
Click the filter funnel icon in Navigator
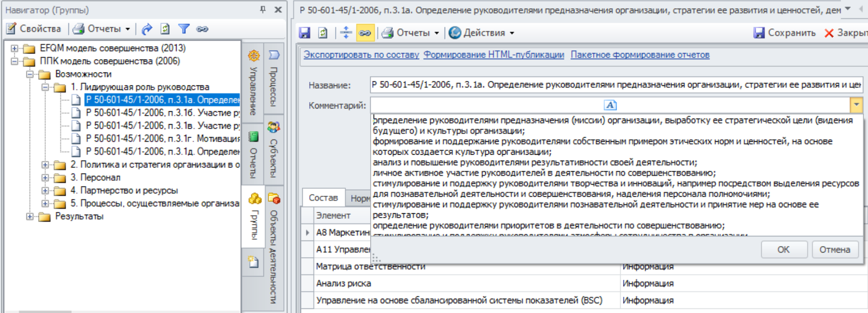(x=183, y=29)
